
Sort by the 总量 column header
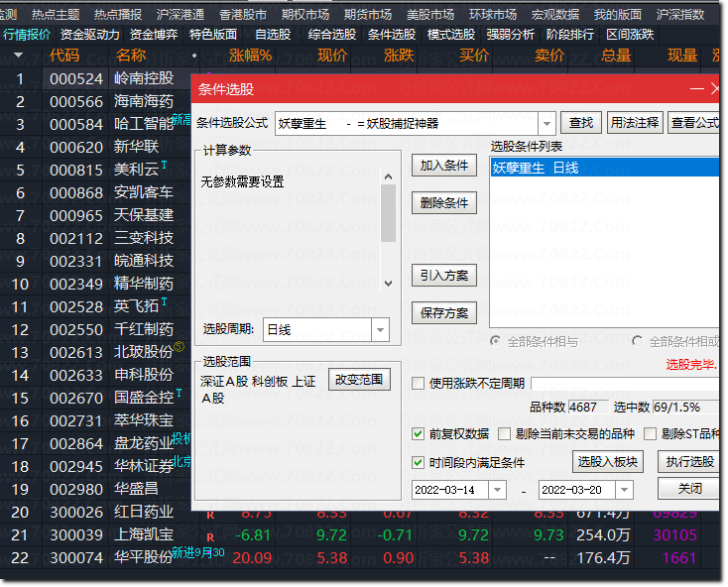tap(616, 56)
